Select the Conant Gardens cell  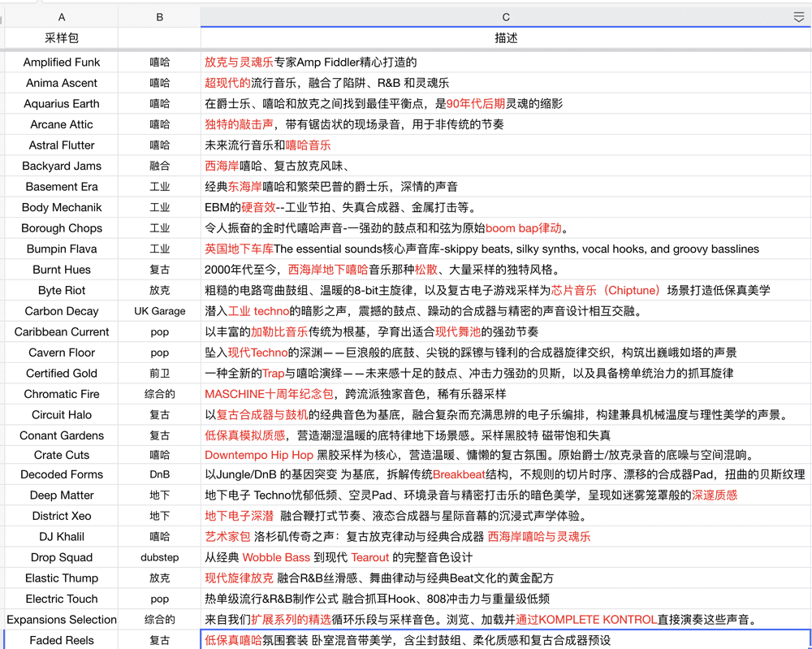[x=61, y=435]
